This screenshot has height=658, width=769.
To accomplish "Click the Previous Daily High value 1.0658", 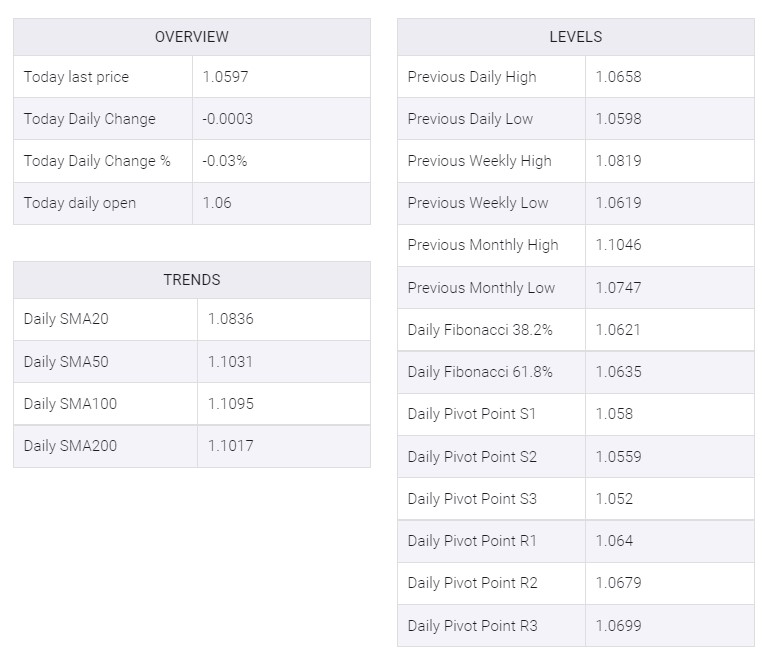I will coord(618,77).
